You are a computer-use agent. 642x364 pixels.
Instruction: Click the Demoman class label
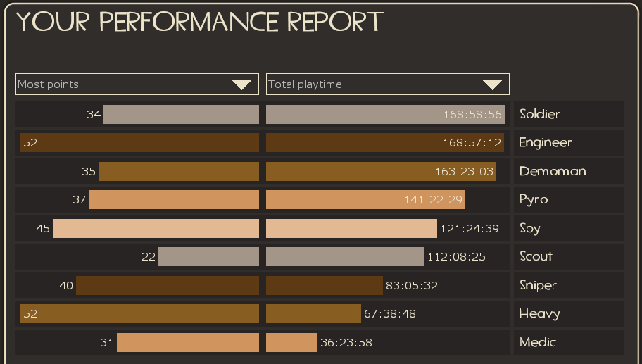coord(553,171)
